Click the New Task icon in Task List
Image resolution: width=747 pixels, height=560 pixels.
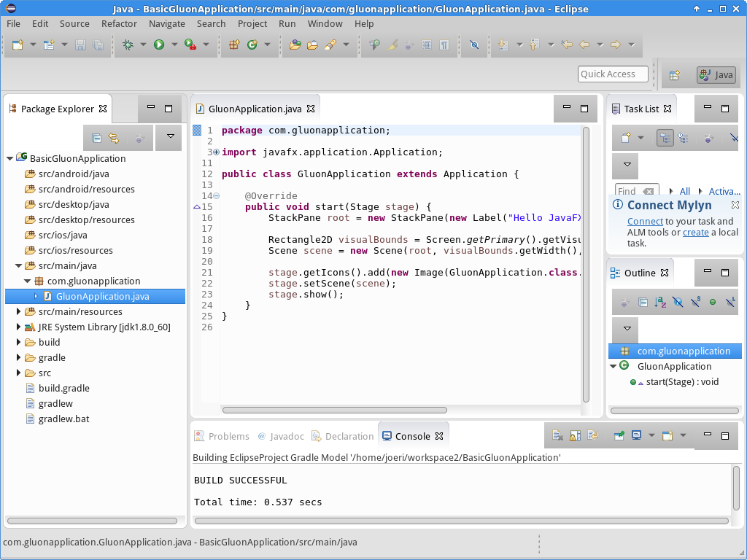tap(626, 138)
